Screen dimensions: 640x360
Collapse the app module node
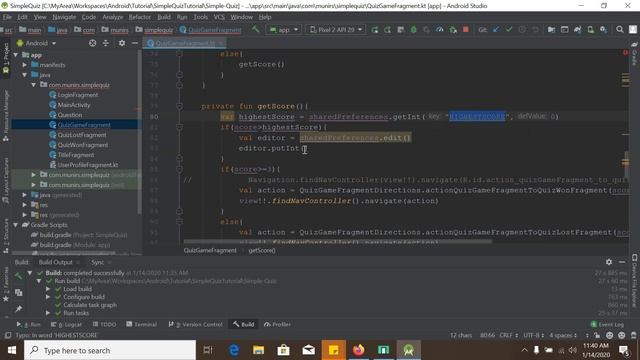click(16, 55)
